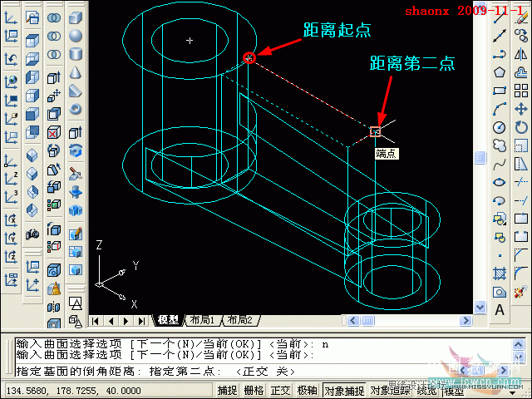Image resolution: width=532 pixels, height=399 pixels.
Task: Click the Rotate UCS about X icon
Action: [x=11, y=219]
